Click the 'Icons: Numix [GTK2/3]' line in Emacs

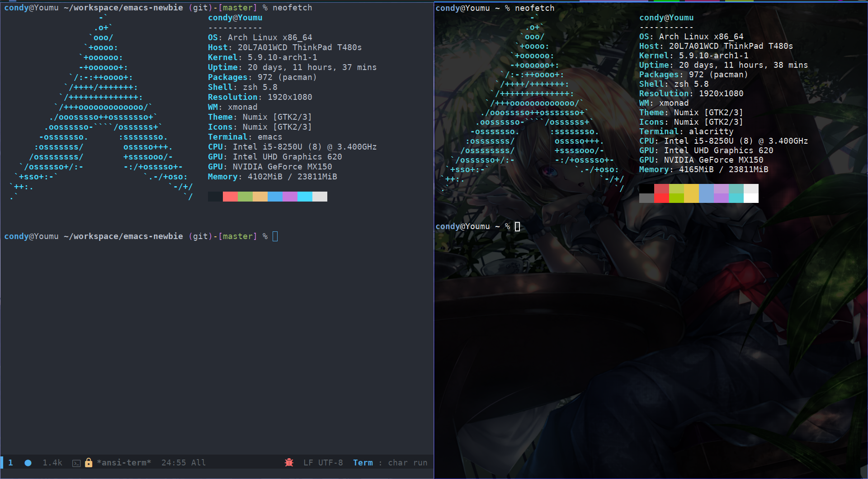coord(259,127)
